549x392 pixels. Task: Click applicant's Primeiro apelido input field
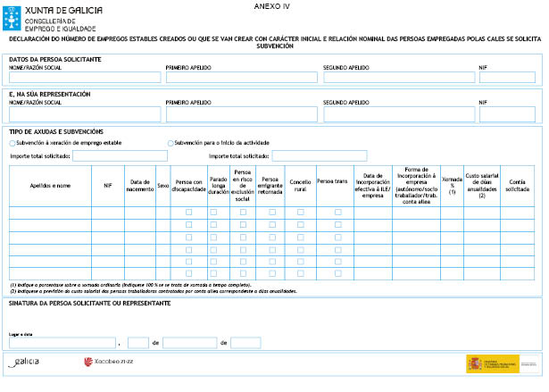point(241,78)
